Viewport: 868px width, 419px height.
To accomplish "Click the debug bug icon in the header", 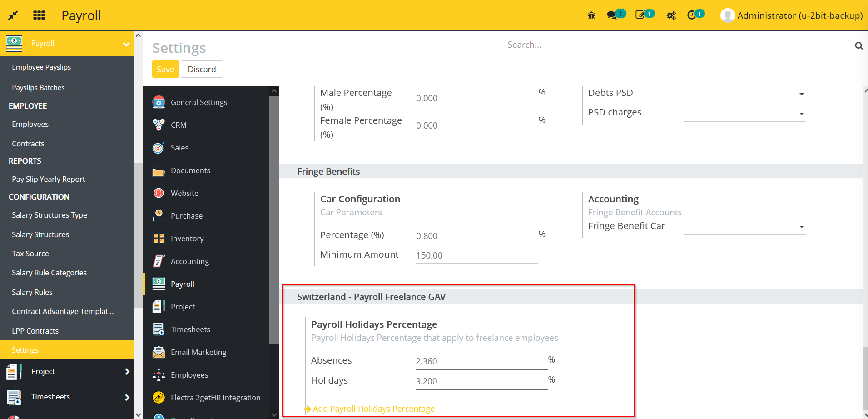I will point(591,15).
